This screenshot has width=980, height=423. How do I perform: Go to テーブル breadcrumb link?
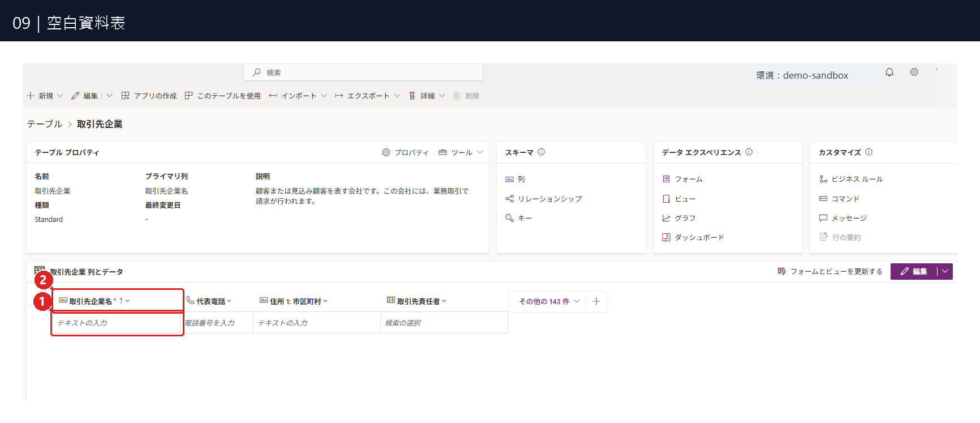tap(45, 124)
